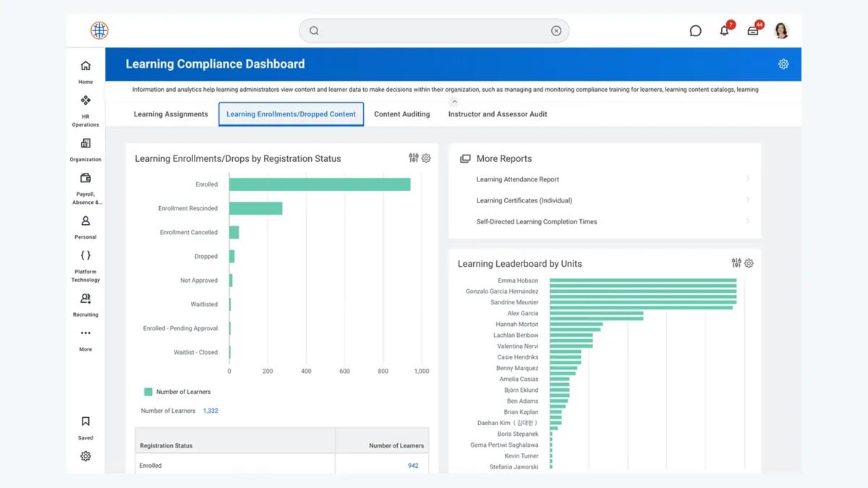Click the Enrolled bar in chart
The image size is (868, 488).
click(x=320, y=184)
